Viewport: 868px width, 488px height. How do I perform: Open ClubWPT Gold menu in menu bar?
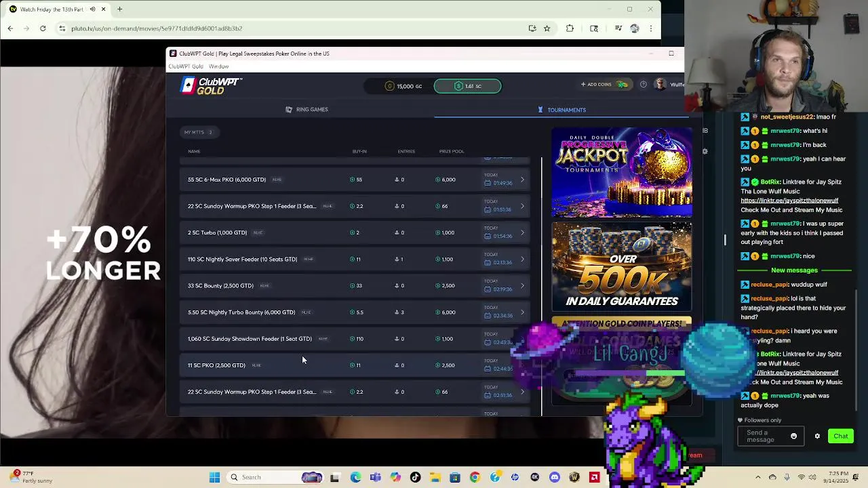pos(186,66)
